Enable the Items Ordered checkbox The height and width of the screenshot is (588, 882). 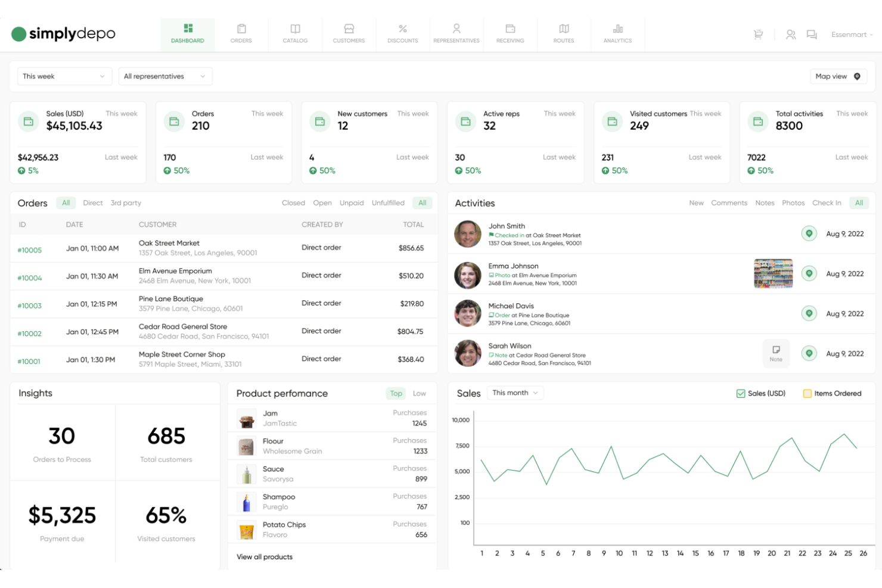pos(808,394)
